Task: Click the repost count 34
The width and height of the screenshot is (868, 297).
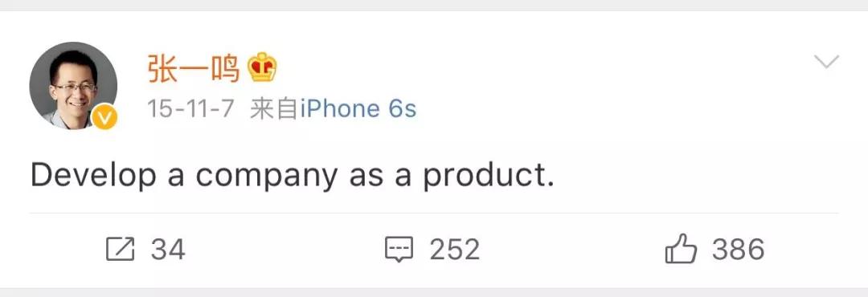Action: coord(168,250)
